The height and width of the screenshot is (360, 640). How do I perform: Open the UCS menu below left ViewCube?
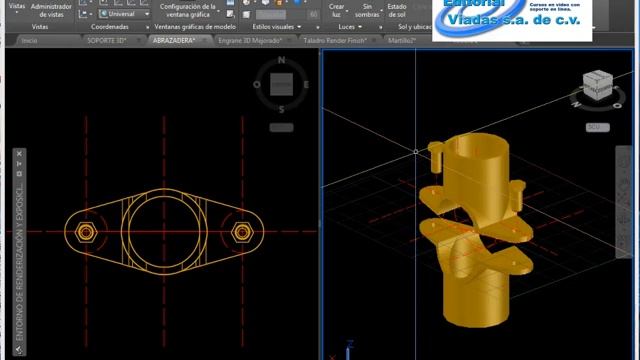[281, 128]
